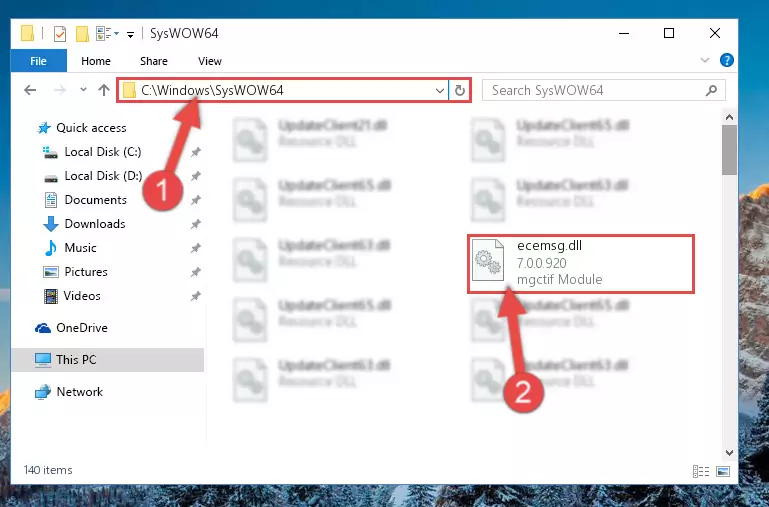
Task: Go up one folder level
Action: pos(103,90)
